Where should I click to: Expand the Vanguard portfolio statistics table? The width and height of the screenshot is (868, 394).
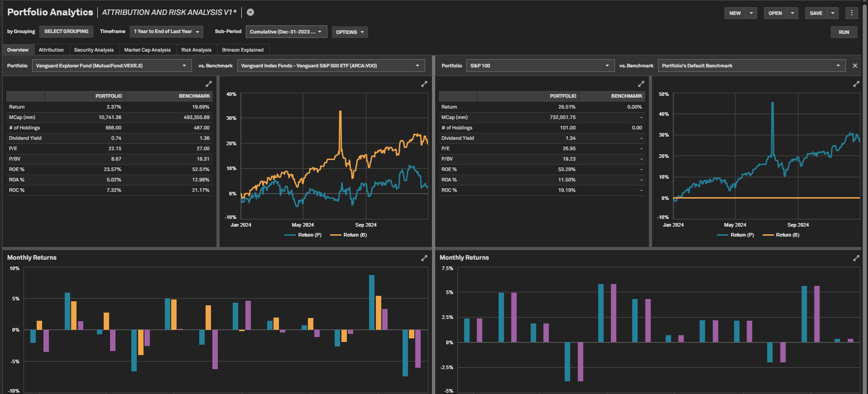[209, 84]
